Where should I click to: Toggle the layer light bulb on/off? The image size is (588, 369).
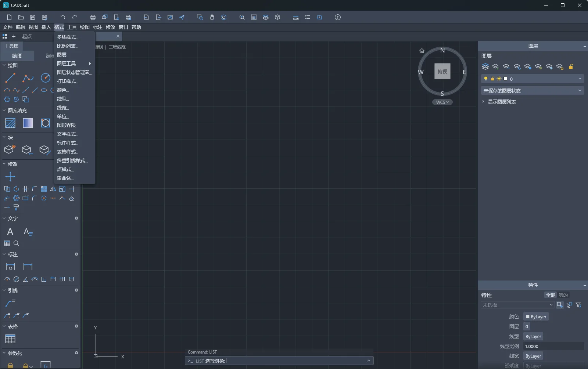(486, 79)
